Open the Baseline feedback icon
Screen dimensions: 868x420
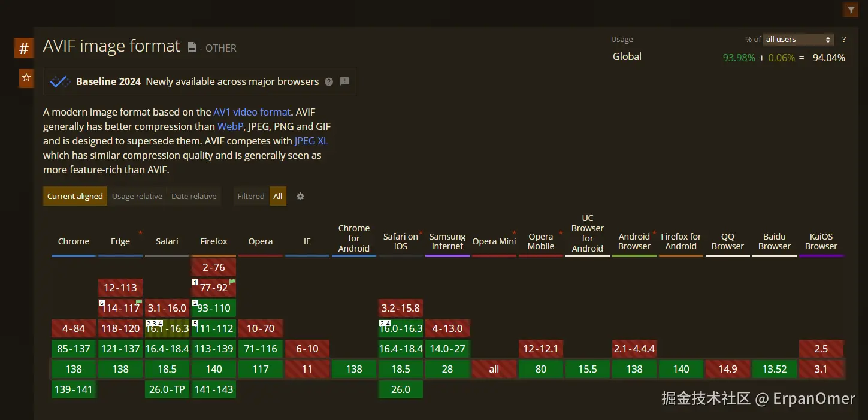coord(344,81)
